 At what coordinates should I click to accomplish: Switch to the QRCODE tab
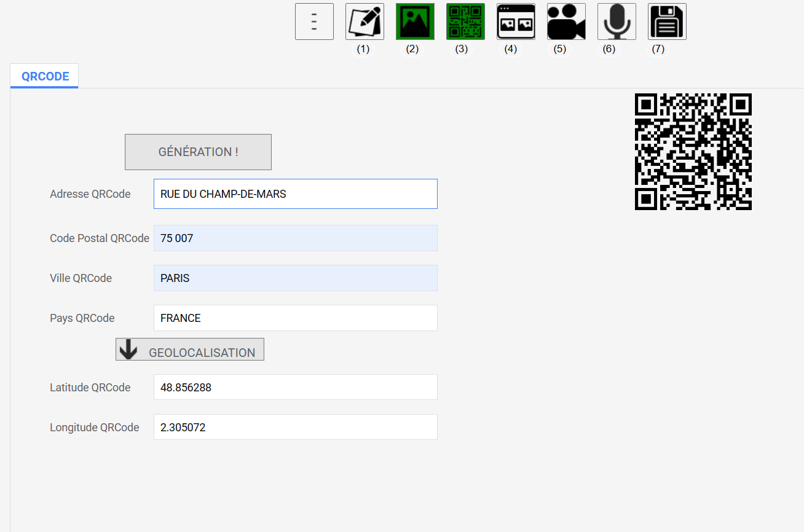point(45,77)
